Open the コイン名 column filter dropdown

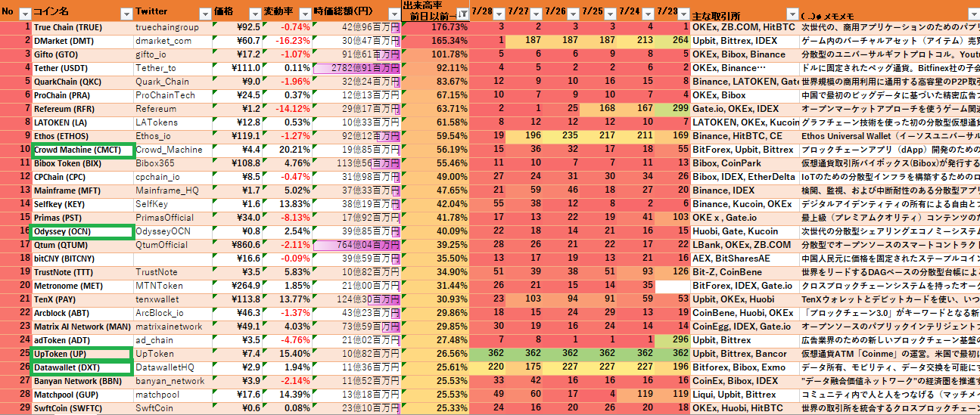point(126,14)
